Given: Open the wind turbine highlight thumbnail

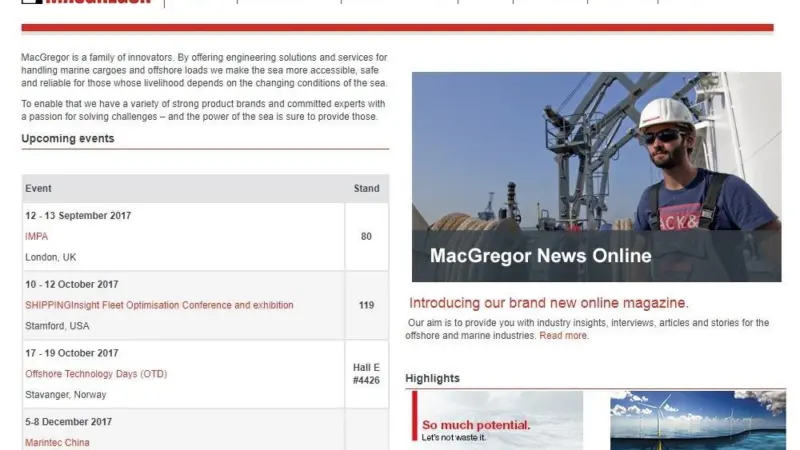Looking at the screenshot, I should tap(698, 420).
